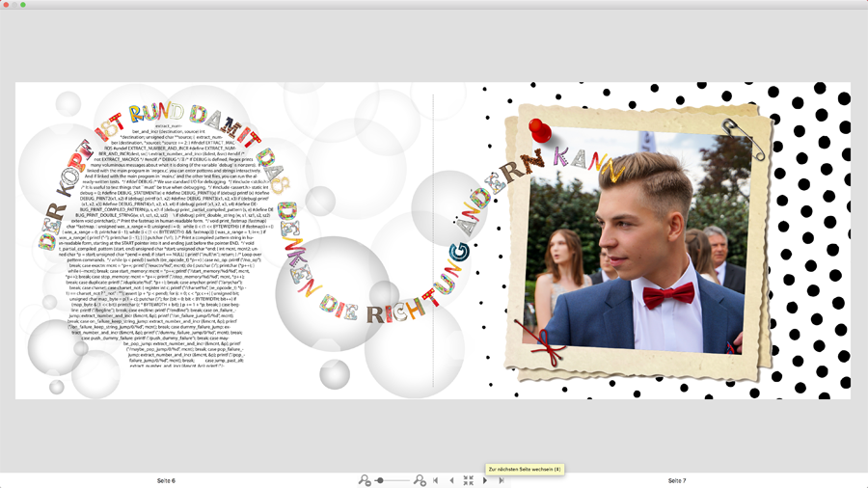Click the 'Seite 7' page label
Viewport: 868px width, 488px height.
677,480
